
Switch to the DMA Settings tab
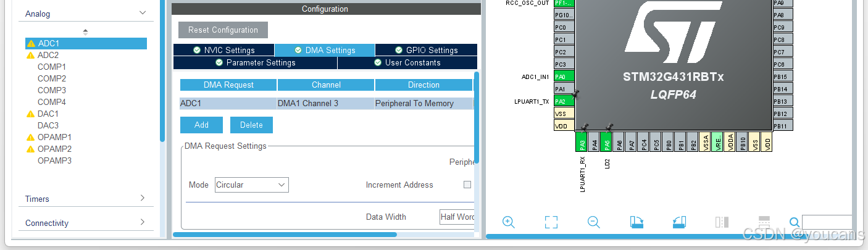(x=325, y=50)
